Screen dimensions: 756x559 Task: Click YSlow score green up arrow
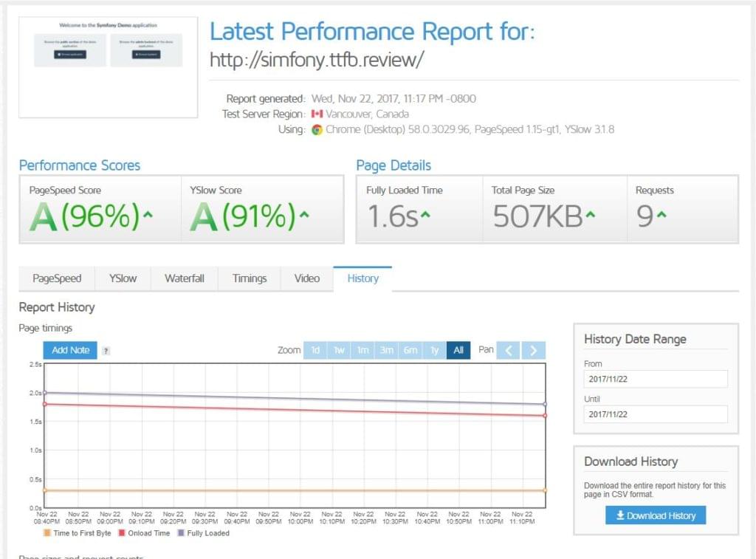tap(304, 216)
